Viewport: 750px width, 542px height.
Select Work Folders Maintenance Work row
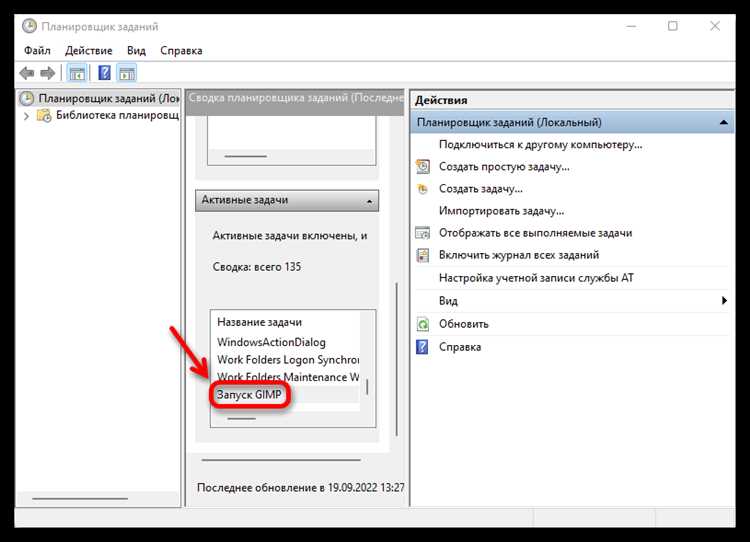(x=285, y=377)
